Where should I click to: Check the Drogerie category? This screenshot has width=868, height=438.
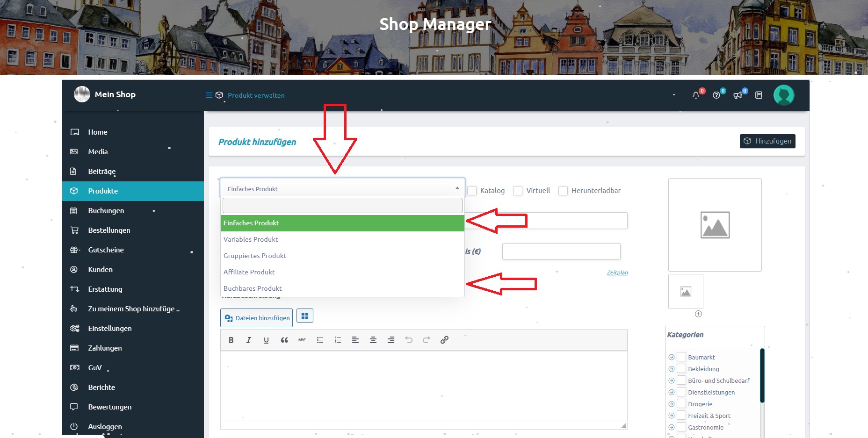pyautogui.click(x=681, y=403)
